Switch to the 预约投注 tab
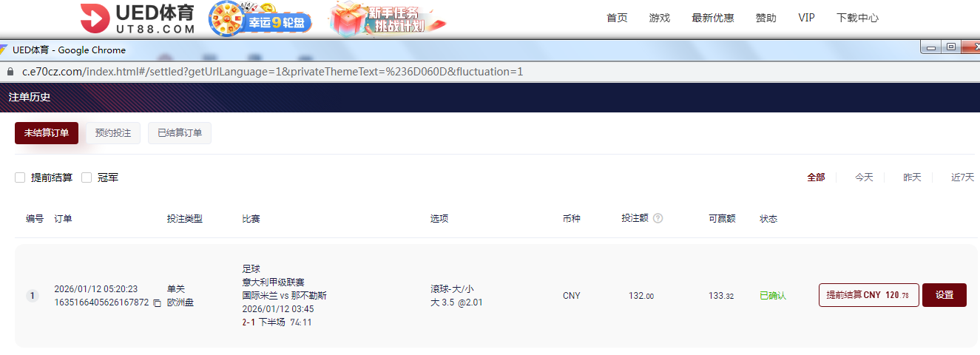 tap(113, 133)
